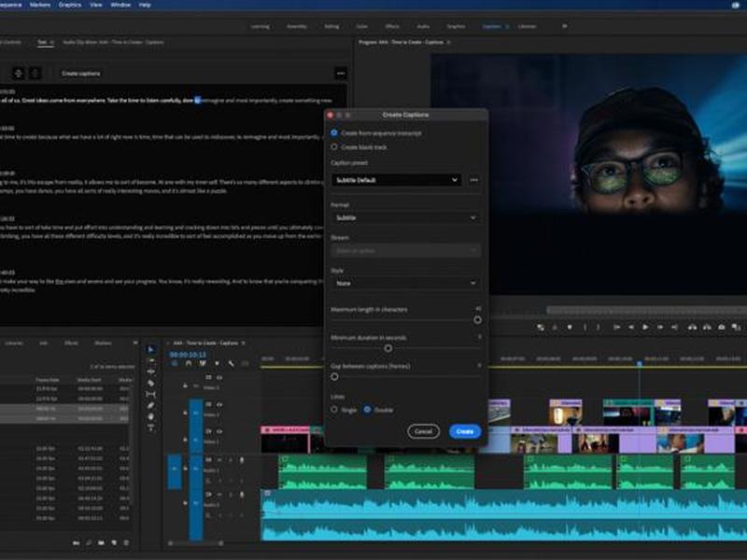Open the workspace overflow chevron menu
Image resolution: width=747 pixels, height=560 pixels.
(565, 26)
